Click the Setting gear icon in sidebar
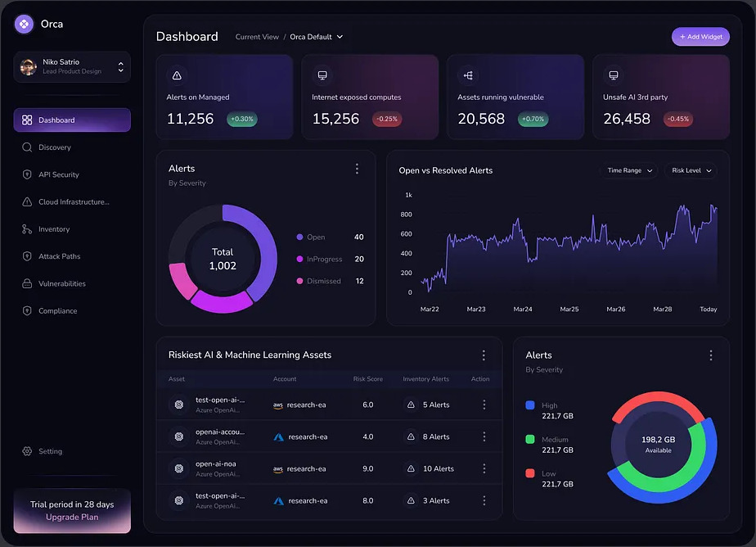This screenshot has width=756, height=547. point(27,451)
